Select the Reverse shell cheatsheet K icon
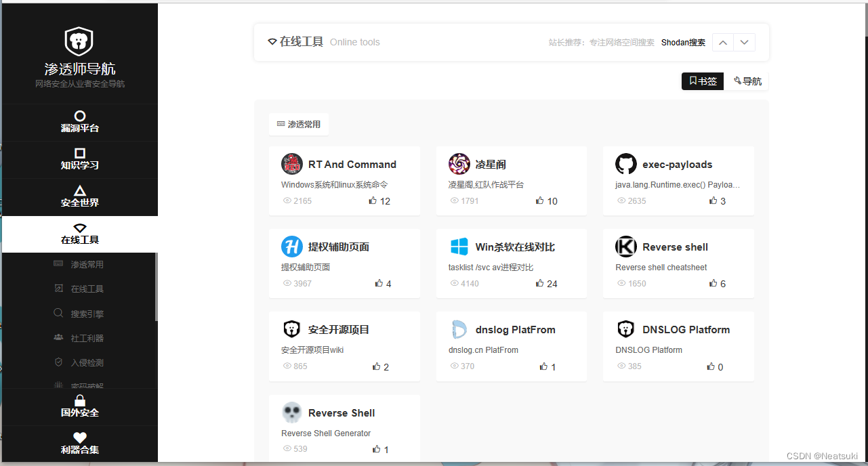 click(625, 247)
